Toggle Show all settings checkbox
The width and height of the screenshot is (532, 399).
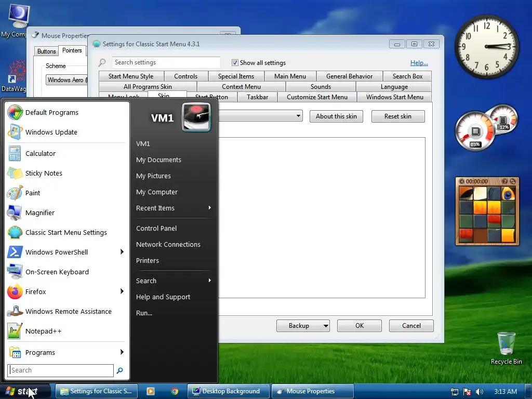[x=235, y=63]
